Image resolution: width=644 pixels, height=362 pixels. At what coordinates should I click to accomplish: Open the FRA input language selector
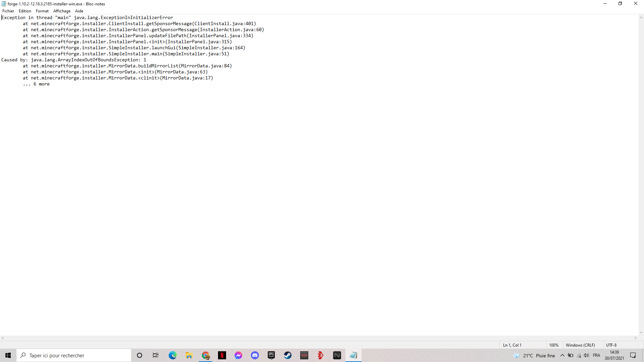point(596,355)
